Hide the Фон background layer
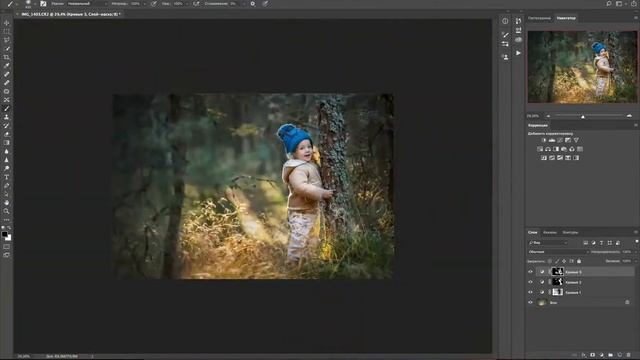Screen dimensions: 640x360 (x=531, y=302)
